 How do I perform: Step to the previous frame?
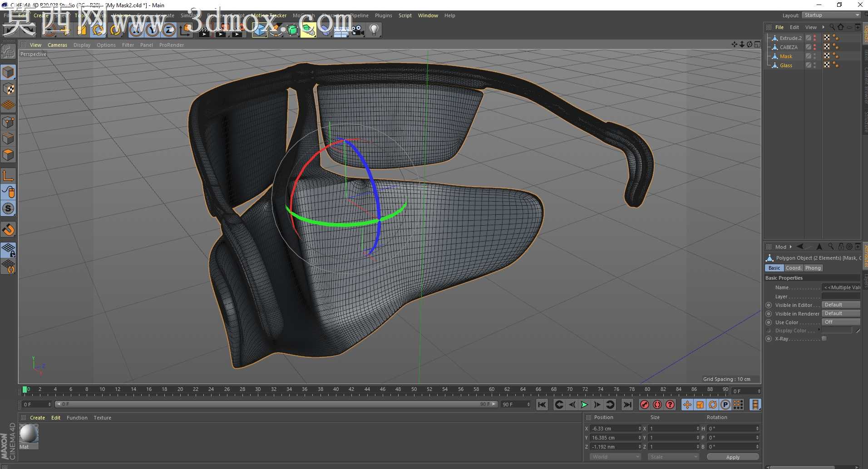[x=572, y=405]
